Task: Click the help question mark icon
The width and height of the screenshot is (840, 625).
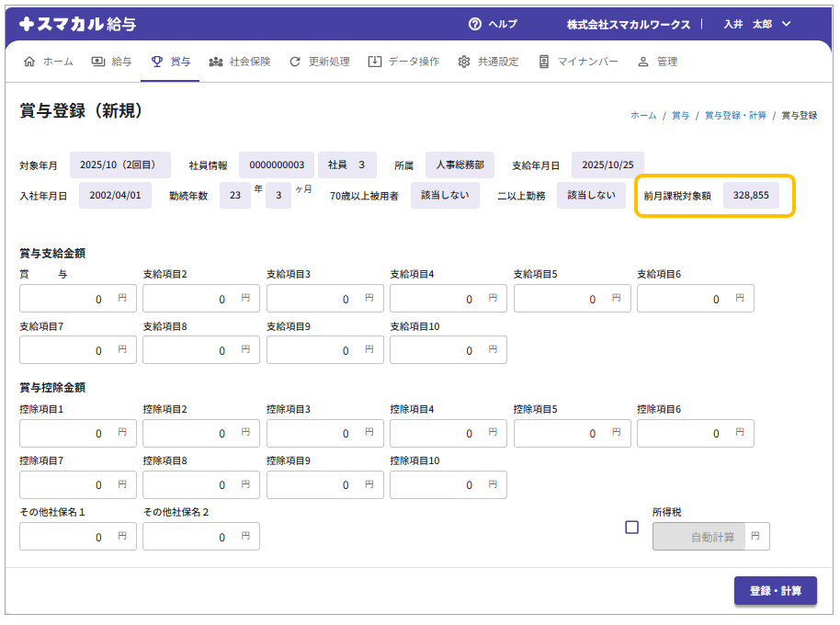Action: click(475, 24)
